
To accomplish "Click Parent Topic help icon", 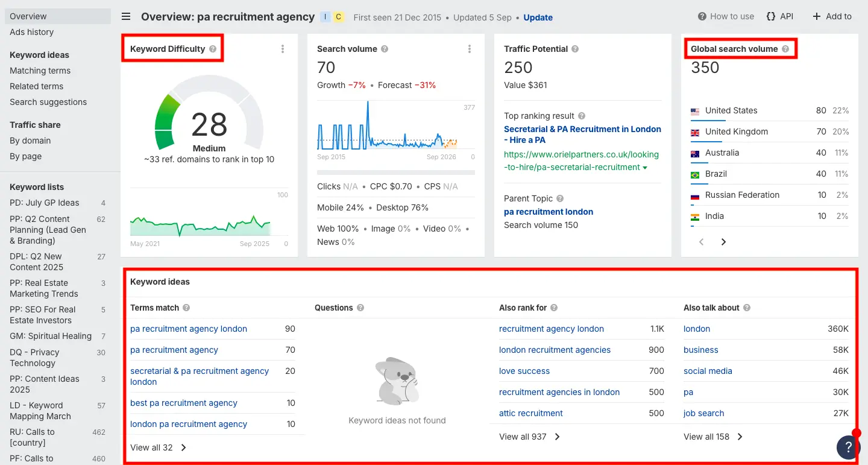I will tap(560, 198).
